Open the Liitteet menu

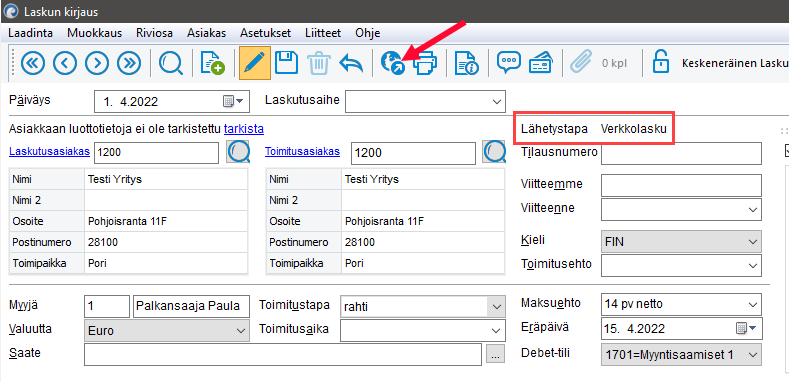tap(323, 33)
